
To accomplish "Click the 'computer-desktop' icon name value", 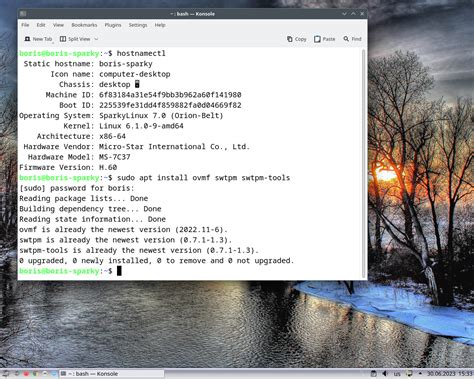I will pos(135,74).
